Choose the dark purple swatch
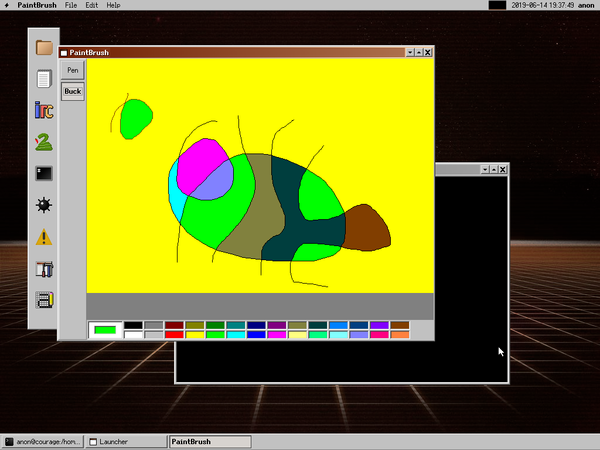The image size is (600, 450). point(277,325)
